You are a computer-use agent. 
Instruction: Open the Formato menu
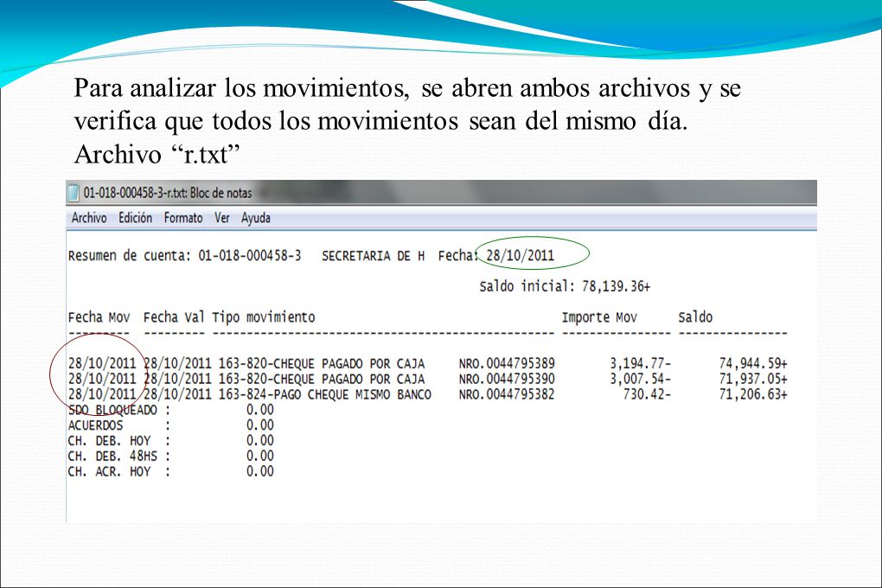click(183, 218)
